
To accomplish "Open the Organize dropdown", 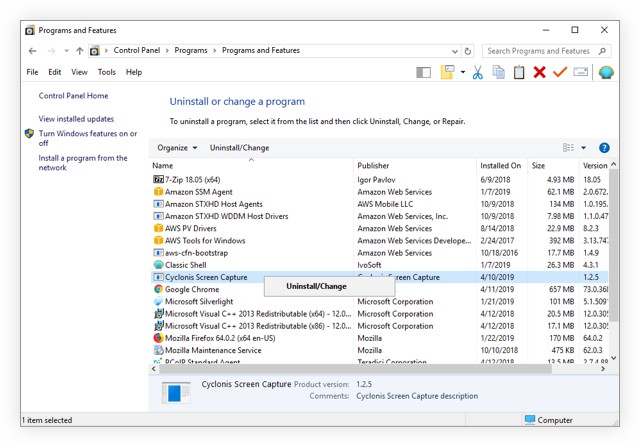I will tap(177, 148).
